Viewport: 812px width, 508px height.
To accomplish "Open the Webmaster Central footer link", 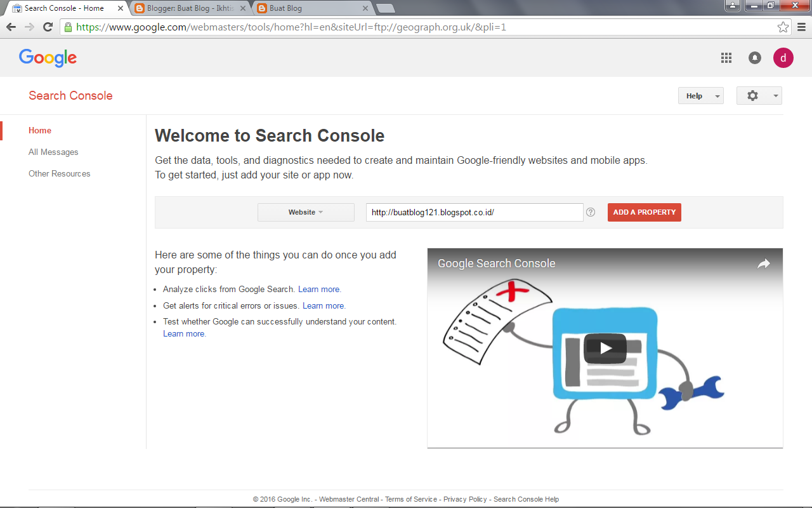I will 349,499.
